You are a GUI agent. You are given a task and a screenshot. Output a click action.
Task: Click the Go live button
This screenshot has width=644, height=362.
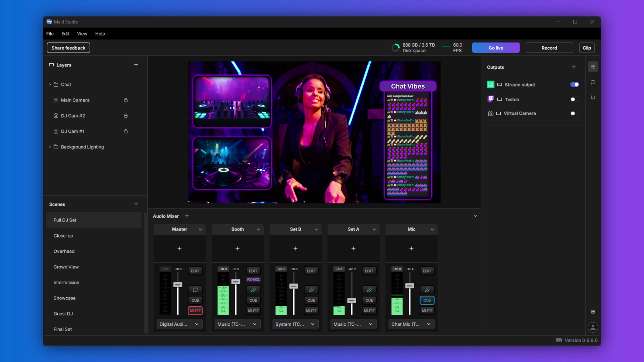click(x=496, y=48)
